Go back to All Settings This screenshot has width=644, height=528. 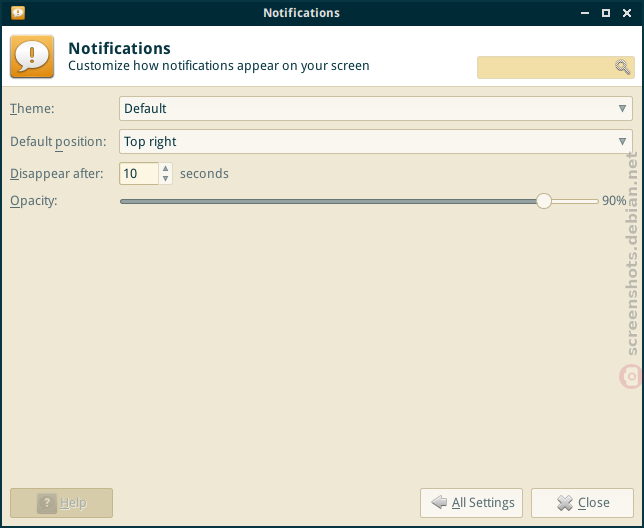[471, 503]
